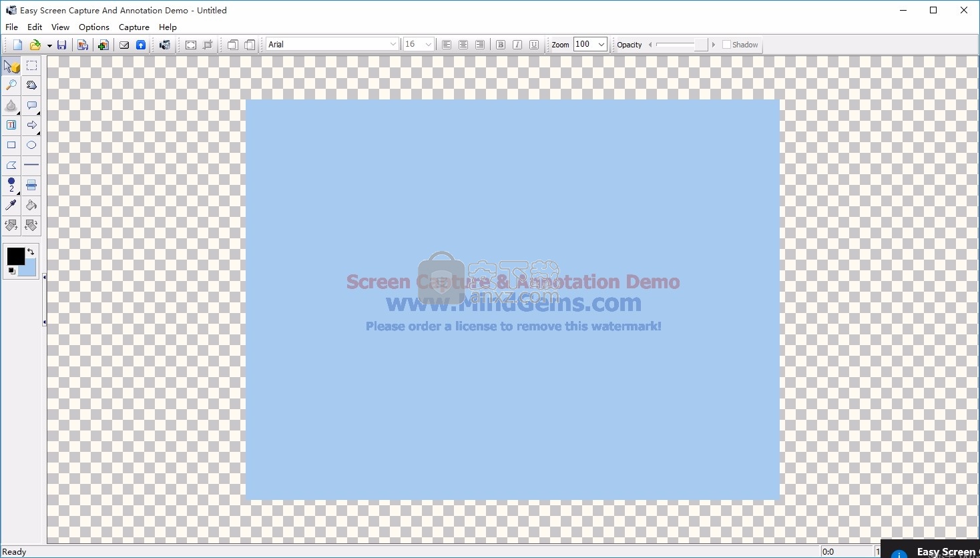Create a new blank document
The width and height of the screenshot is (980, 558).
click(x=17, y=45)
